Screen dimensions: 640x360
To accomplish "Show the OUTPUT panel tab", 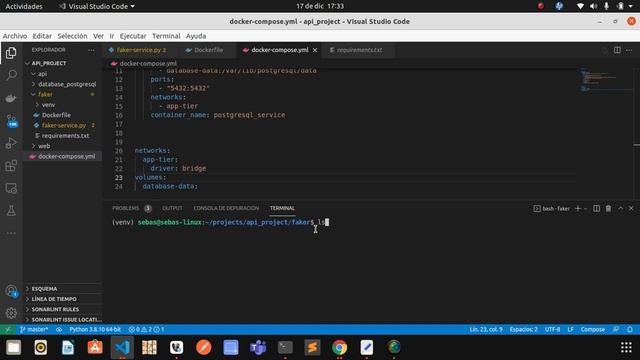I will tap(172, 208).
